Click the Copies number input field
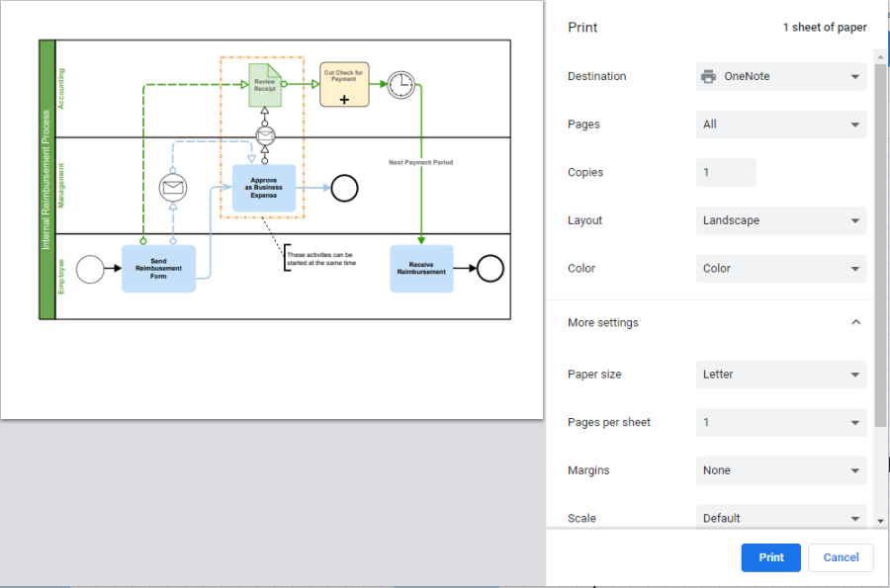Screen dimensions: 890x588 coord(726,172)
